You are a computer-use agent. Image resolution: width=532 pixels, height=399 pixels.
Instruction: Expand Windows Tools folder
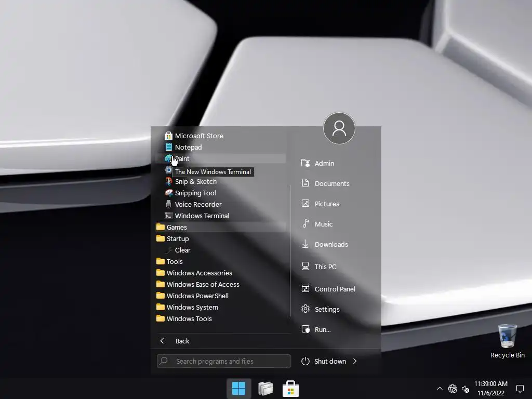coord(220,318)
